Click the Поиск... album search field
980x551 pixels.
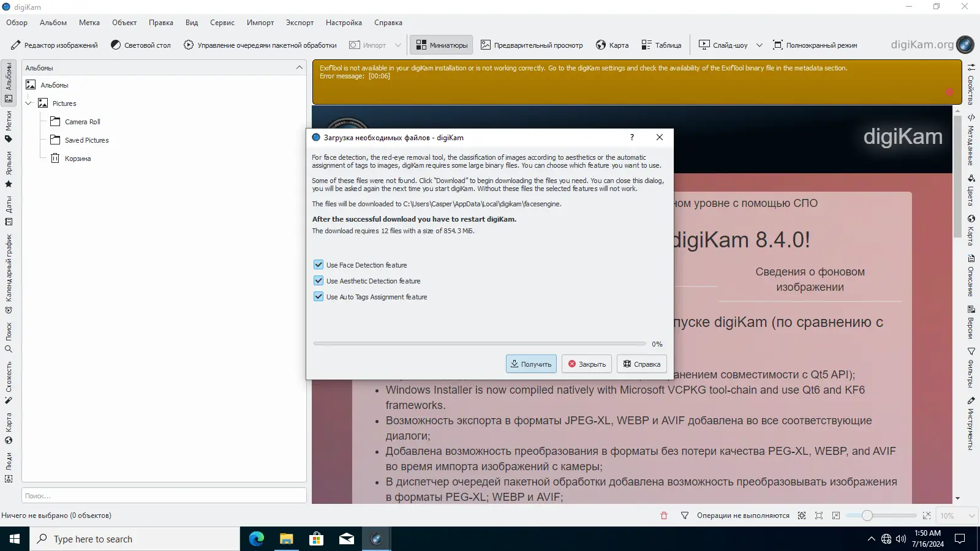point(164,496)
